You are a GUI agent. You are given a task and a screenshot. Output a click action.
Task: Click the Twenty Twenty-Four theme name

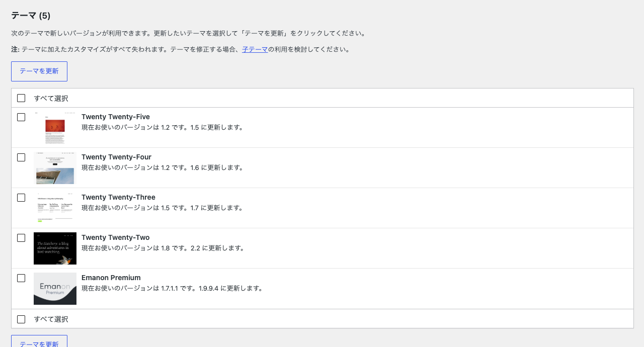116,157
